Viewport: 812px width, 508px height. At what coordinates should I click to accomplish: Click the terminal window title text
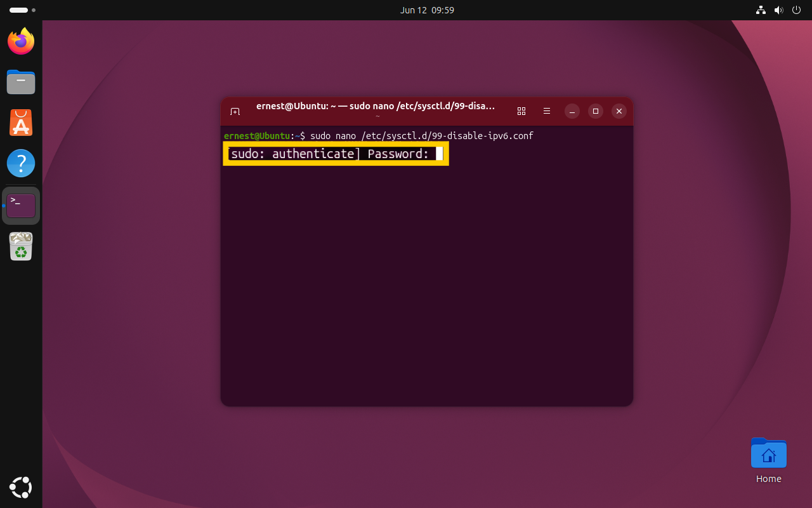[376, 106]
